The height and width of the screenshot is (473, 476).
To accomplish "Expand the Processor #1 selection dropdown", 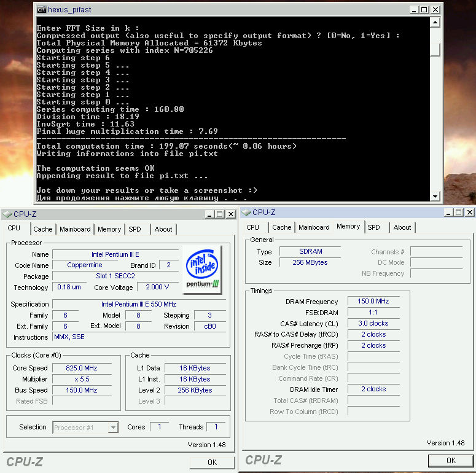I will [x=113, y=428].
